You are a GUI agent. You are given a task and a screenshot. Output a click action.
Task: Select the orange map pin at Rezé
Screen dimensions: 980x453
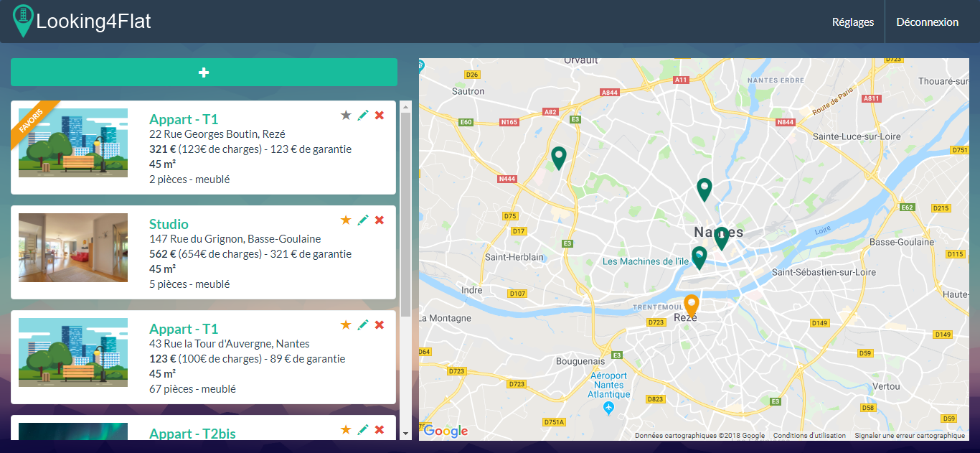[x=691, y=304]
